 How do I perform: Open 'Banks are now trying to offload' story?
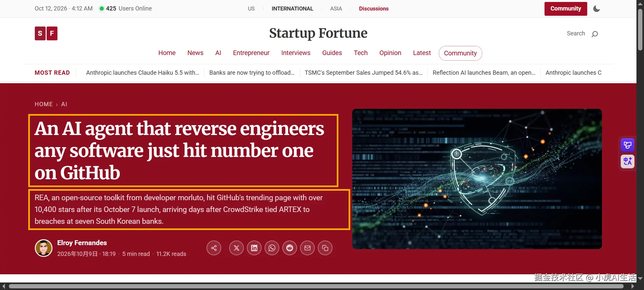(x=252, y=73)
